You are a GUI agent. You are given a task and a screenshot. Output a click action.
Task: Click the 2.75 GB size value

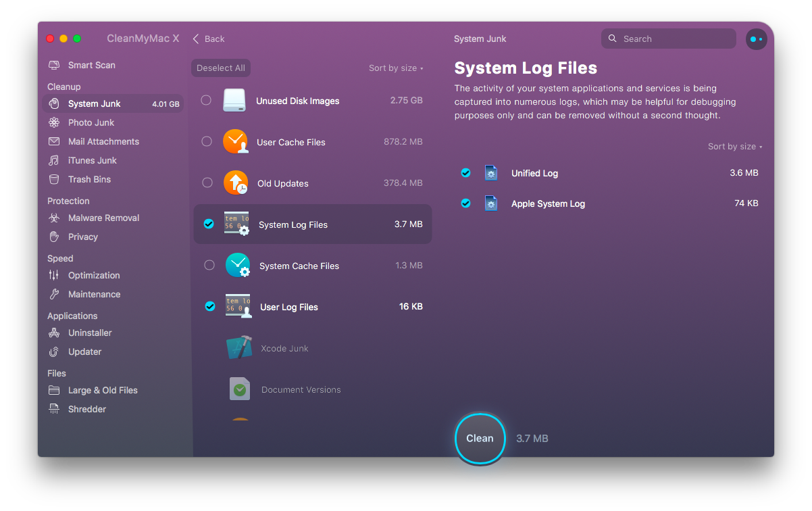407,101
